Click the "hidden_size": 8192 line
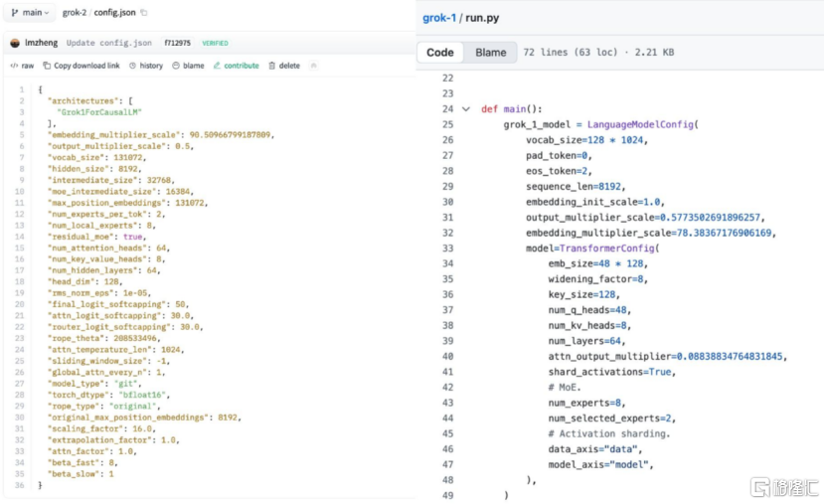This screenshot has height=504, width=825. coord(94,169)
